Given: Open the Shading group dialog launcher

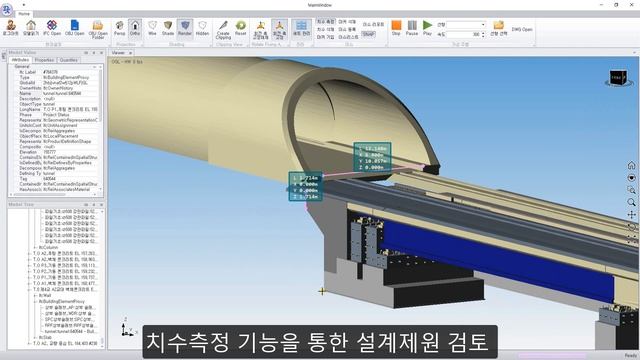Looking at the screenshot, I should click(211, 44).
